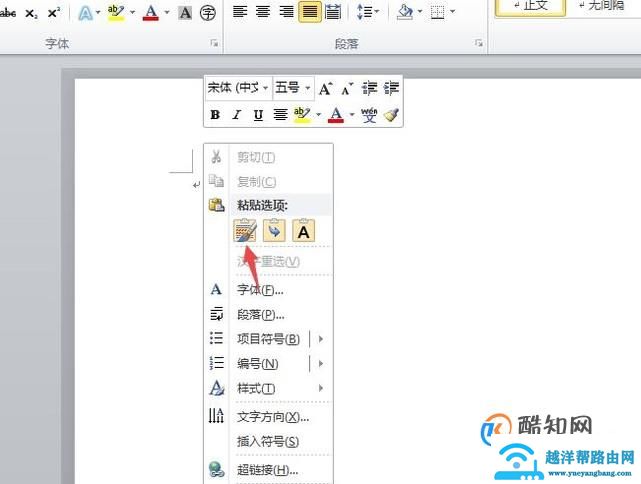This screenshot has width=641, height=484.
Task: Grow font size in mini toolbar
Action: tap(326, 89)
